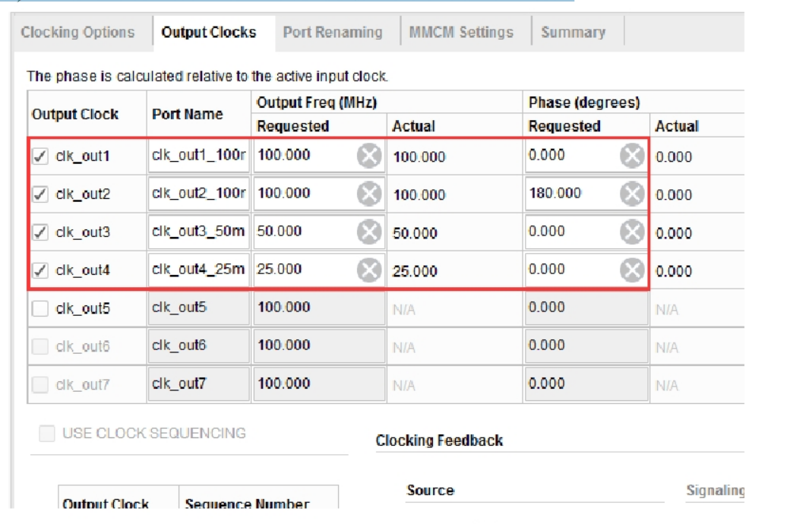This screenshot has width=812, height=524.
Task: Clear clk_out3 requested phase value
Action: [632, 232]
